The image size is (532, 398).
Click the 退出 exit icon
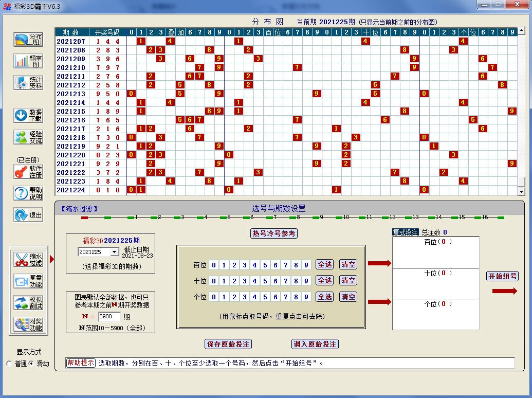(28, 215)
